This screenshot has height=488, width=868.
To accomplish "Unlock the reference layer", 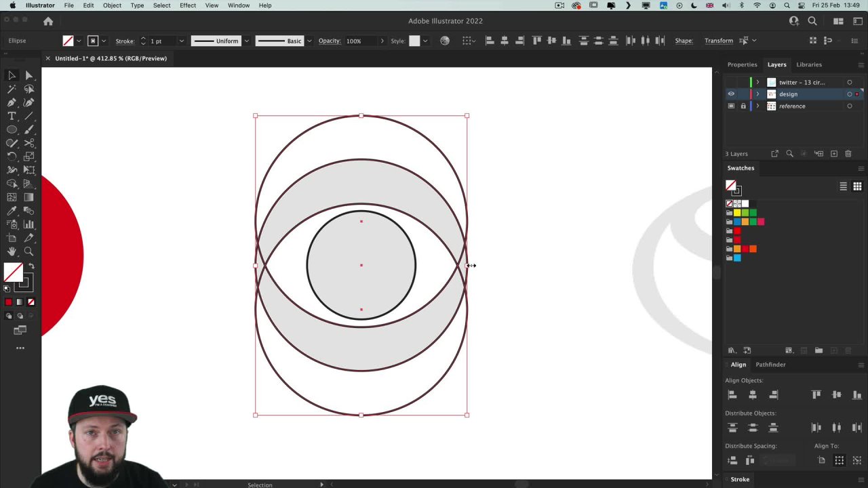I will [x=743, y=106].
